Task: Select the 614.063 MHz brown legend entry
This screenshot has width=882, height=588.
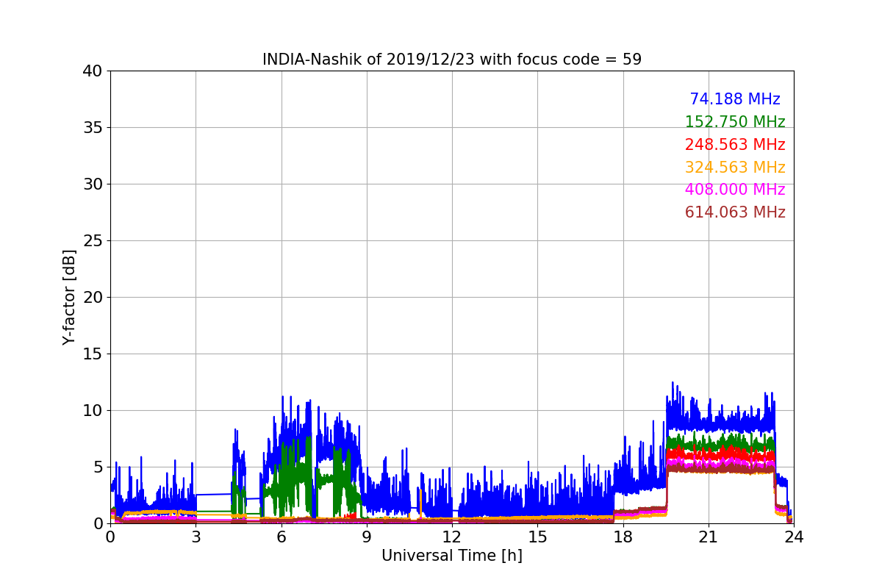Action: [734, 212]
